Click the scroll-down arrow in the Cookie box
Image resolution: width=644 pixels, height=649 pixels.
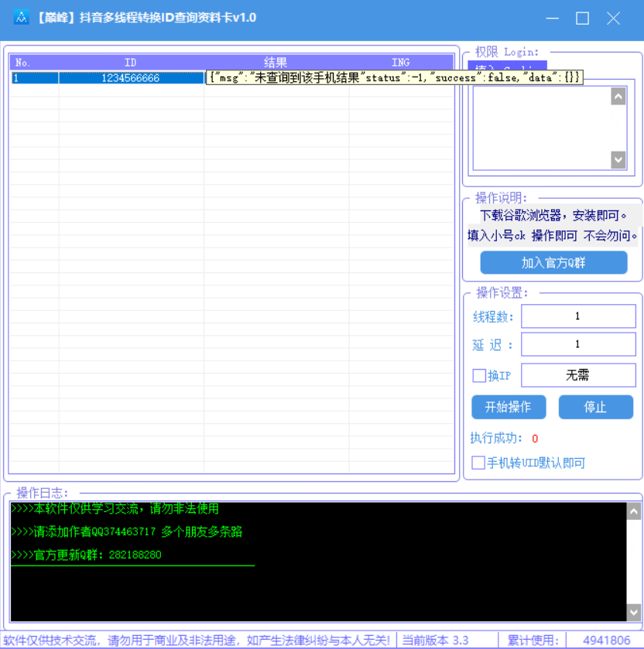click(618, 159)
